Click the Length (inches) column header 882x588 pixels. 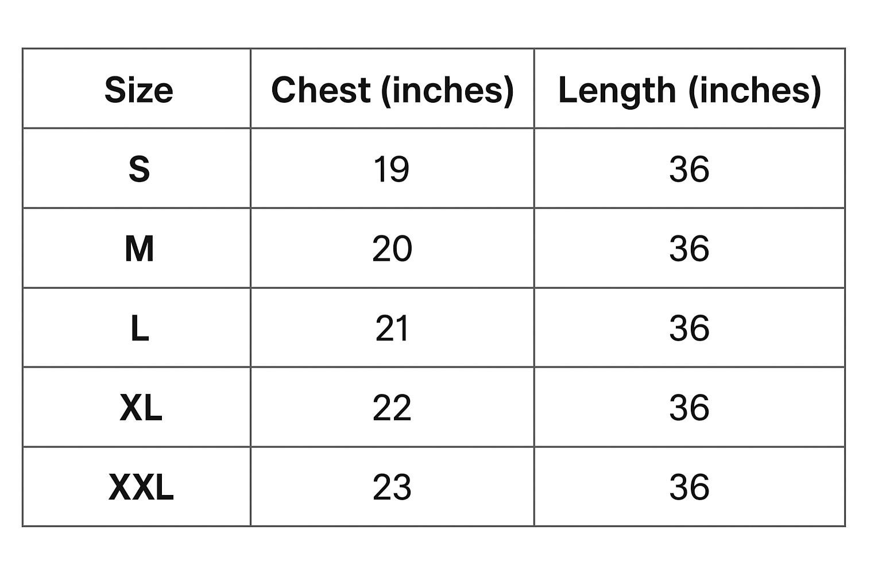[x=689, y=90]
